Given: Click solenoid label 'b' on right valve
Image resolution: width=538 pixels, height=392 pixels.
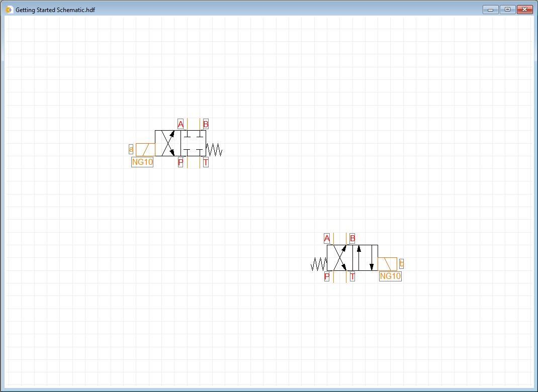Looking at the screenshot, I should [401, 264].
